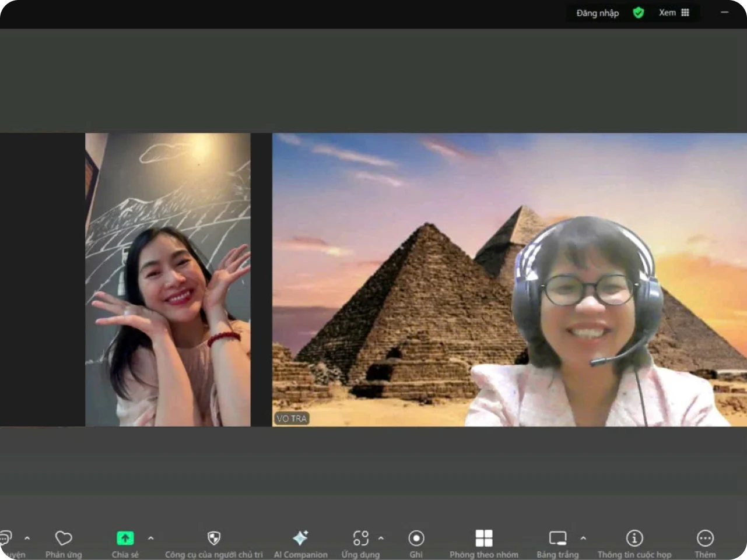Click the Đăng nhập sign-in button
This screenshot has width=747, height=560.
point(597,13)
